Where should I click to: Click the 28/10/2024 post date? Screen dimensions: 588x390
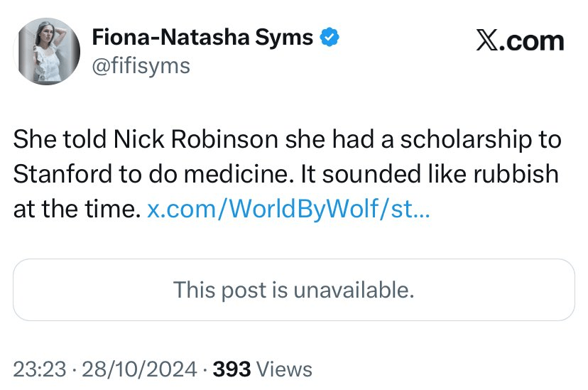click(x=140, y=369)
